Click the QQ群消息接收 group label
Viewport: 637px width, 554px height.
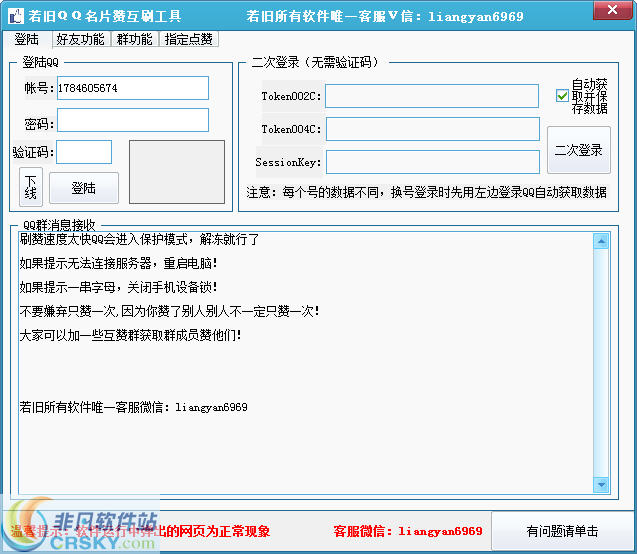[59, 225]
